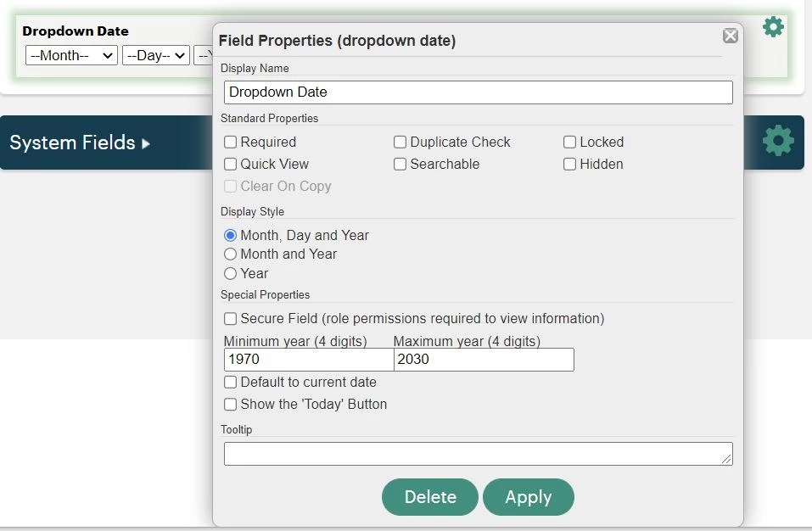The width and height of the screenshot is (812, 531).
Task: Expand the System Fields arrow
Action: 146,143
